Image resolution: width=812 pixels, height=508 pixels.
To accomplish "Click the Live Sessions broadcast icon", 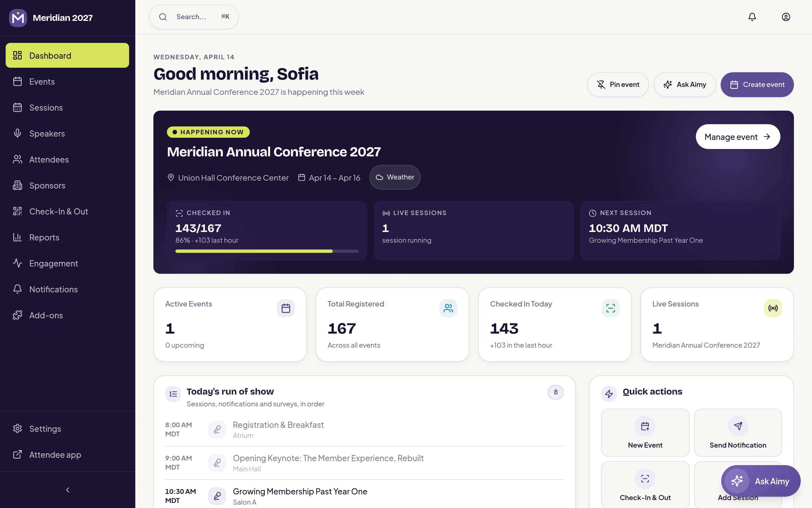I will [773, 308].
